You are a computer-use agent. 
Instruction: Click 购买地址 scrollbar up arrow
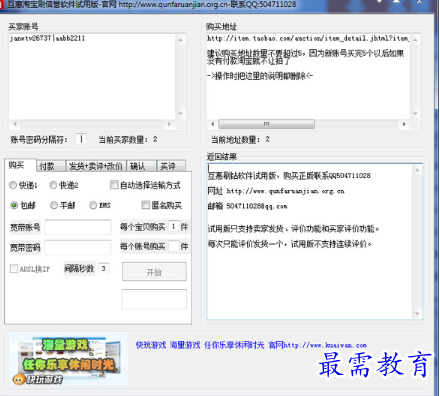pyautogui.click(x=415, y=40)
